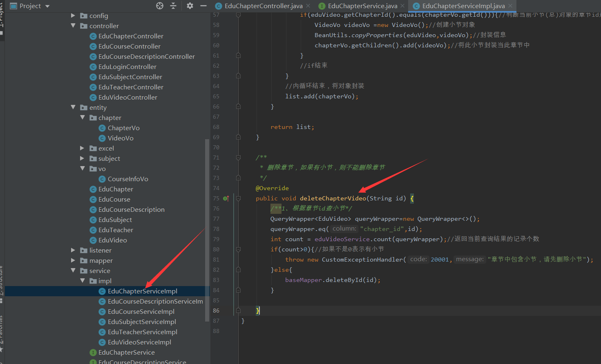Toggle code fold marker at line 75
Screen dimensions: 601x364
tap(238, 198)
